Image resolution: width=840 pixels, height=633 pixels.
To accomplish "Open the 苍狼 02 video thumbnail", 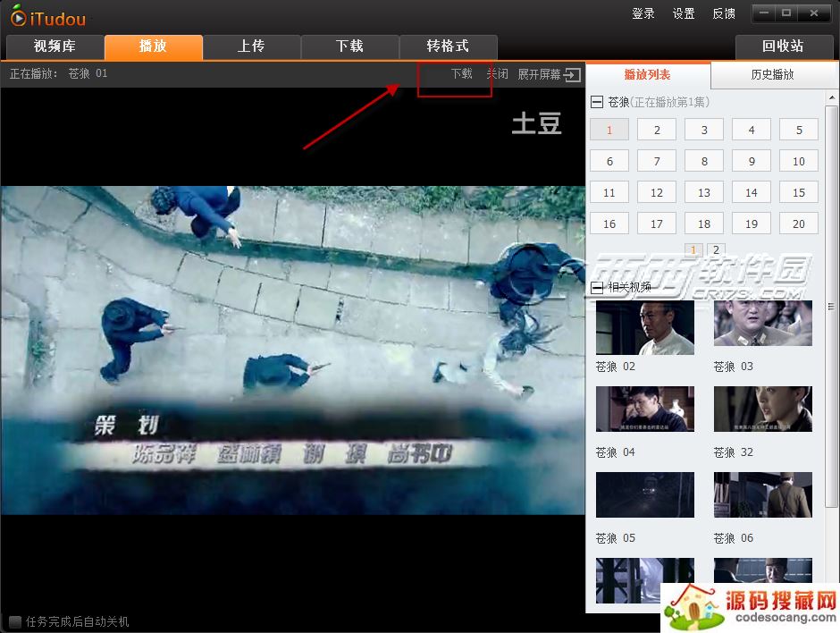I will click(644, 328).
